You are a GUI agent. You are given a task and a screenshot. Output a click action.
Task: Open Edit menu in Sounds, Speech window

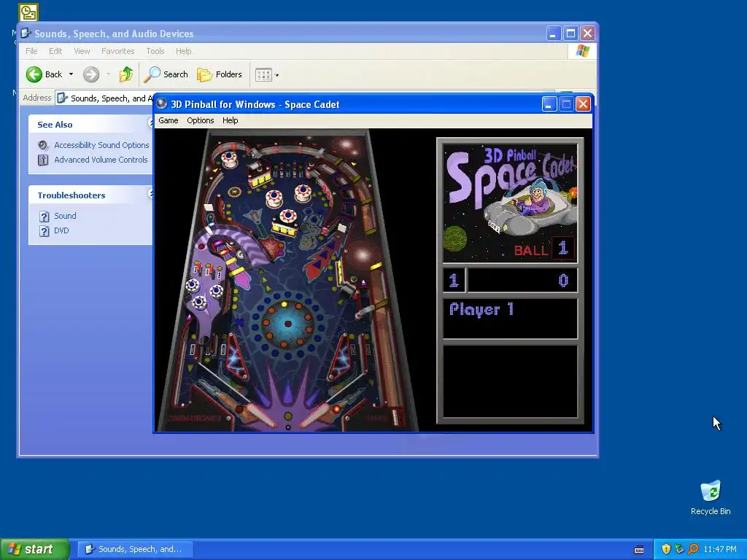(x=55, y=51)
